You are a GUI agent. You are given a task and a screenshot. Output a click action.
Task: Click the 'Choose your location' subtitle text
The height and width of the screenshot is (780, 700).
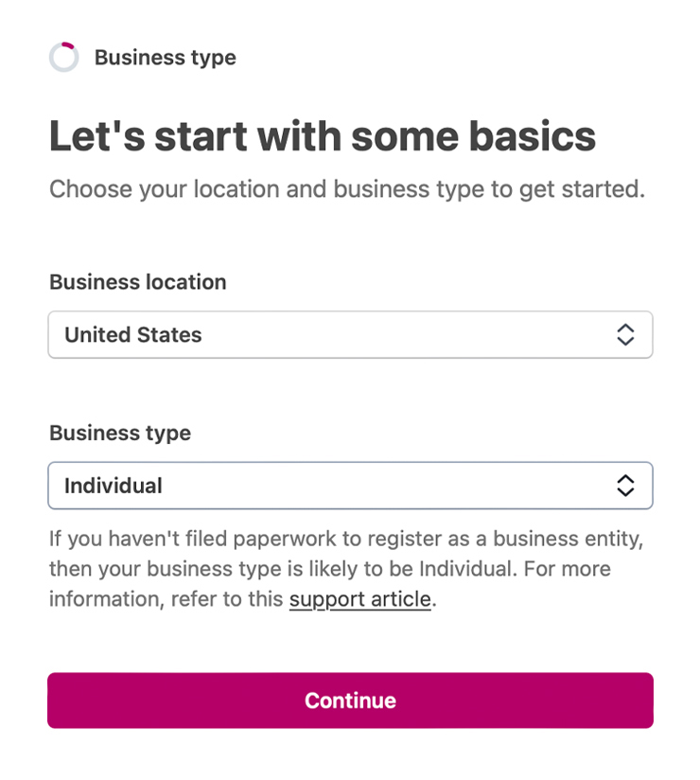[x=346, y=188]
